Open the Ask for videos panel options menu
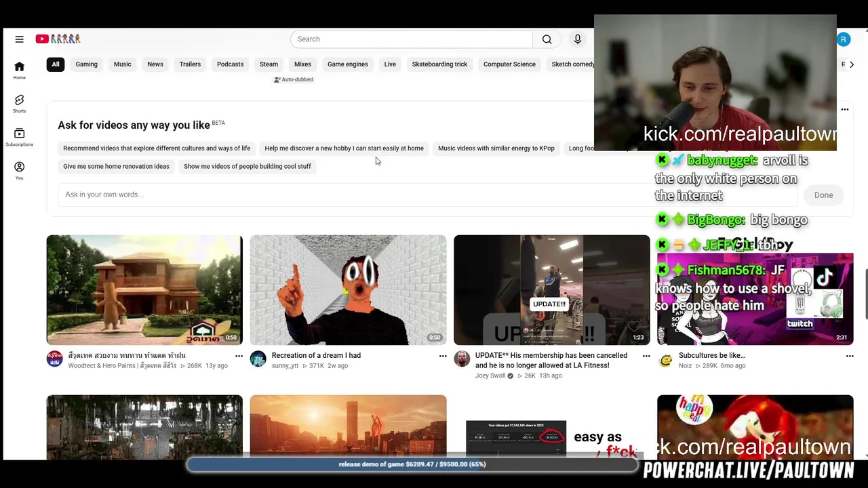This screenshot has width=868, height=488. [845, 109]
